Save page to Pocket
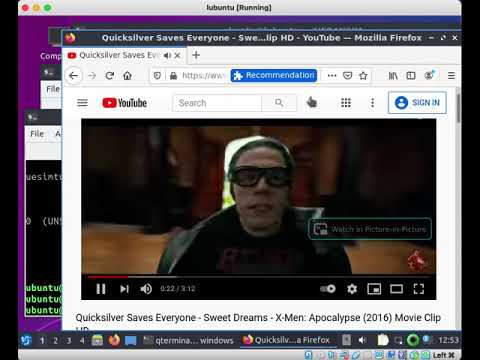 [x=347, y=76]
